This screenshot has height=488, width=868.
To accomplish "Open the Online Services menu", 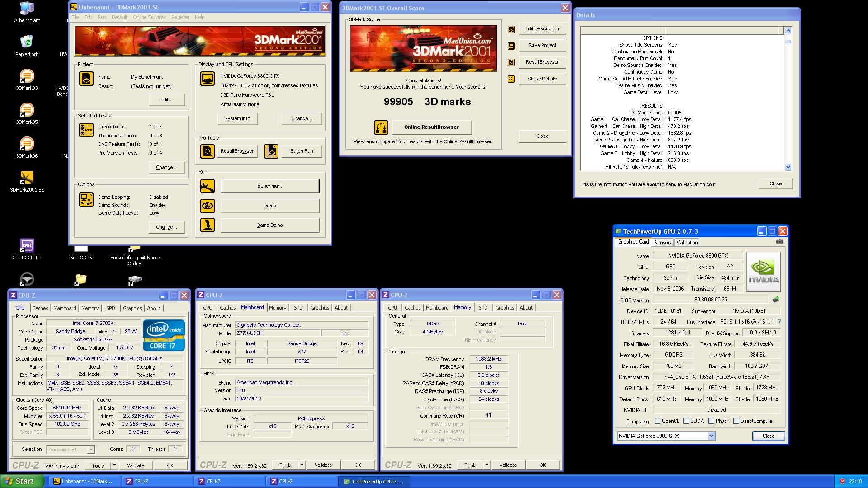I will coord(149,17).
